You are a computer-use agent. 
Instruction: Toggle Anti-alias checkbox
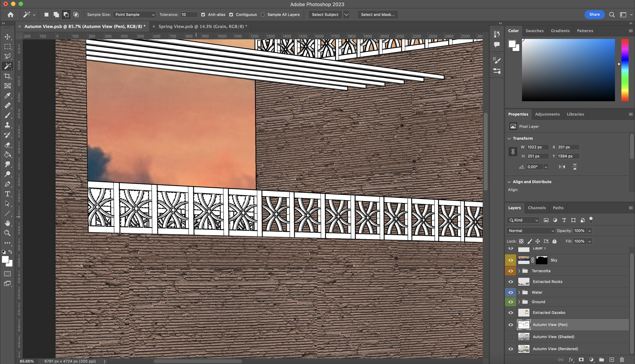pyautogui.click(x=203, y=15)
